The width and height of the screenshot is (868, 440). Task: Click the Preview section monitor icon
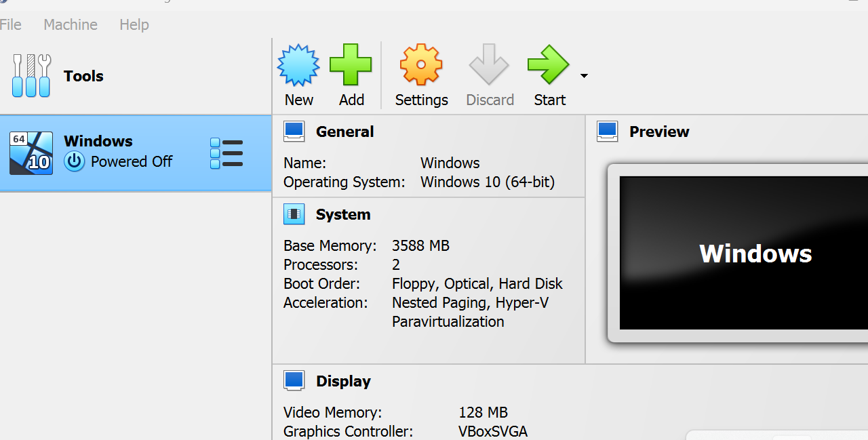608,132
